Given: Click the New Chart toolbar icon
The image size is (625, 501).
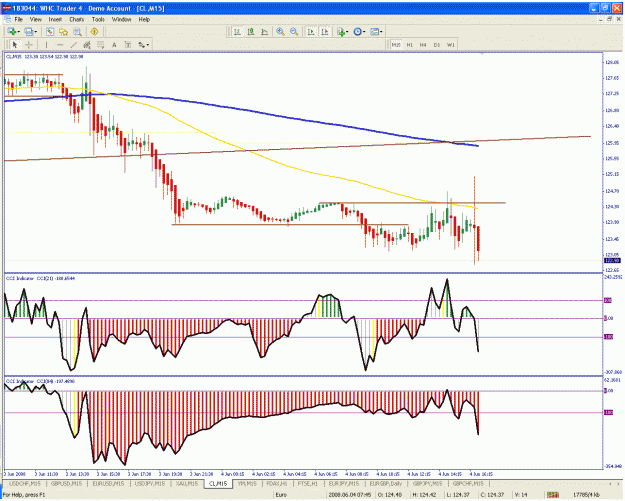Looking at the screenshot, I should point(12,31).
